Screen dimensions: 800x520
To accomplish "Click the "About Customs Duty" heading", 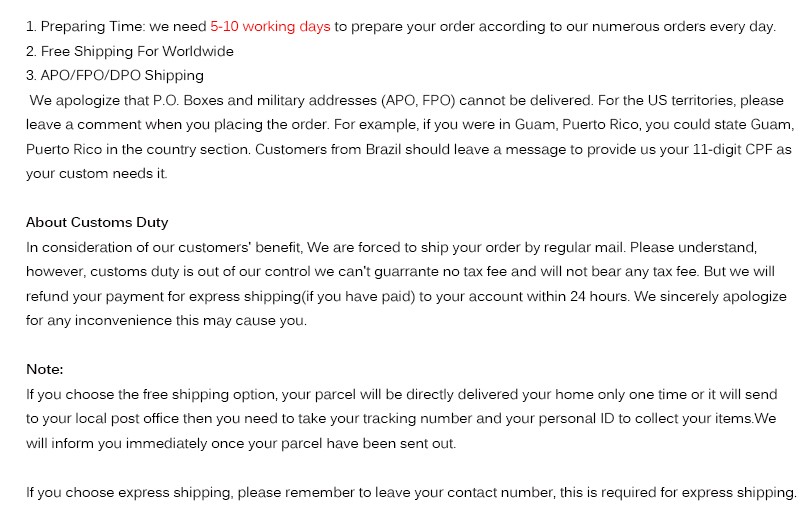I will click(x=97, y=222).
